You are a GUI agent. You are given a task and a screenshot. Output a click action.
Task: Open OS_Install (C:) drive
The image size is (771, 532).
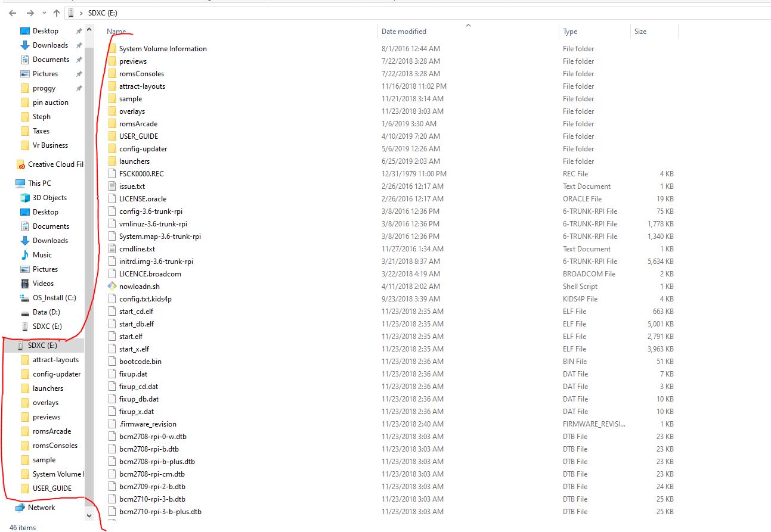54,298
